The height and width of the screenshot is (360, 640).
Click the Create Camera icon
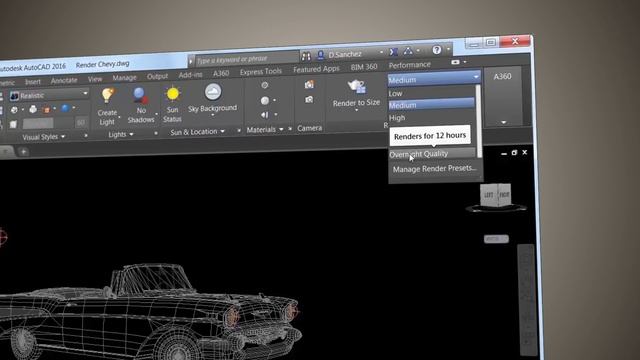tap(309, 84)
